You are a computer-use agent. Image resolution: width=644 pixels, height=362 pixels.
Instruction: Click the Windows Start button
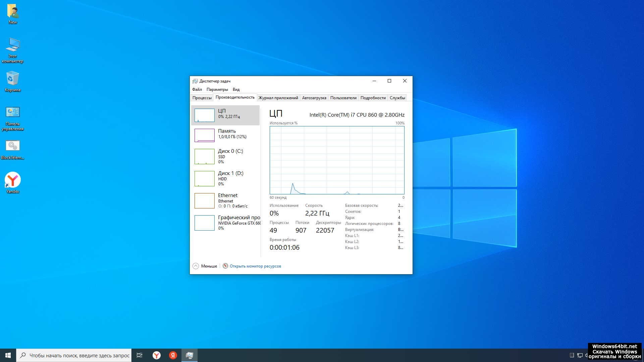[x=8, y=355]
